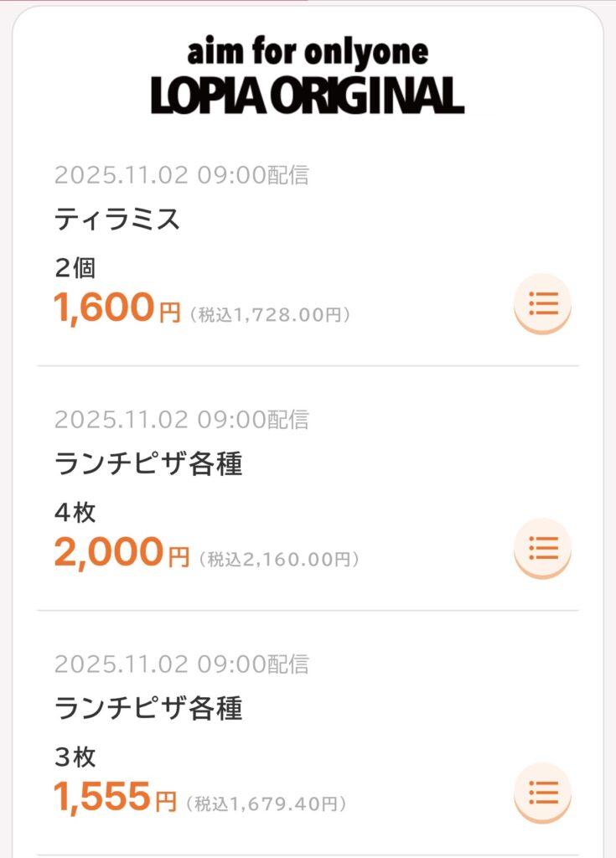Screen dimensions: 616x858
Task: Click the 1,600円 price
Action: pyautogui.click(x=116, y=310)
